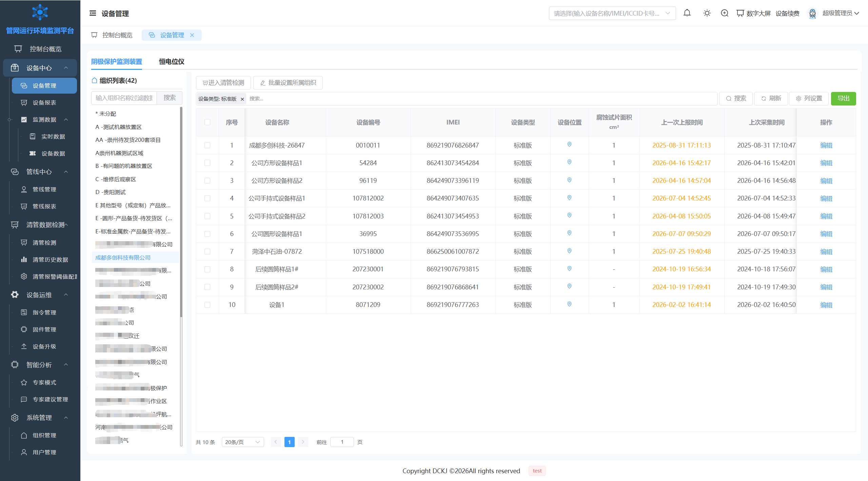Check row 8 后续圆筒样品1# checkbox
Viewport: 868px width, 481px height.
(x=208, y=269)
